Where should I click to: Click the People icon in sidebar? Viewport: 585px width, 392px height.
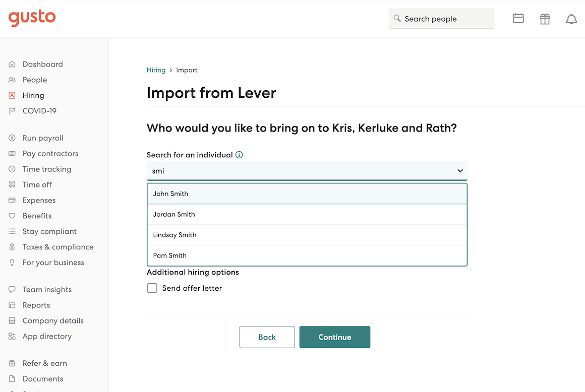12,80
